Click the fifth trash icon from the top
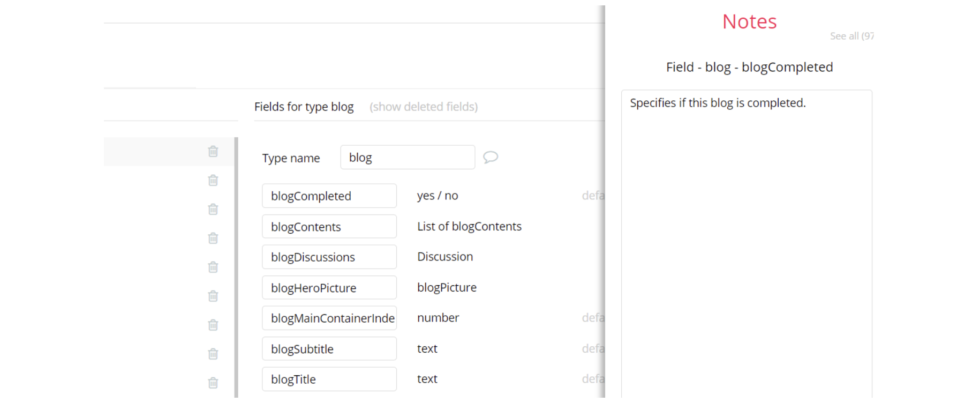980x402 pixels. (x=213, y=267)
